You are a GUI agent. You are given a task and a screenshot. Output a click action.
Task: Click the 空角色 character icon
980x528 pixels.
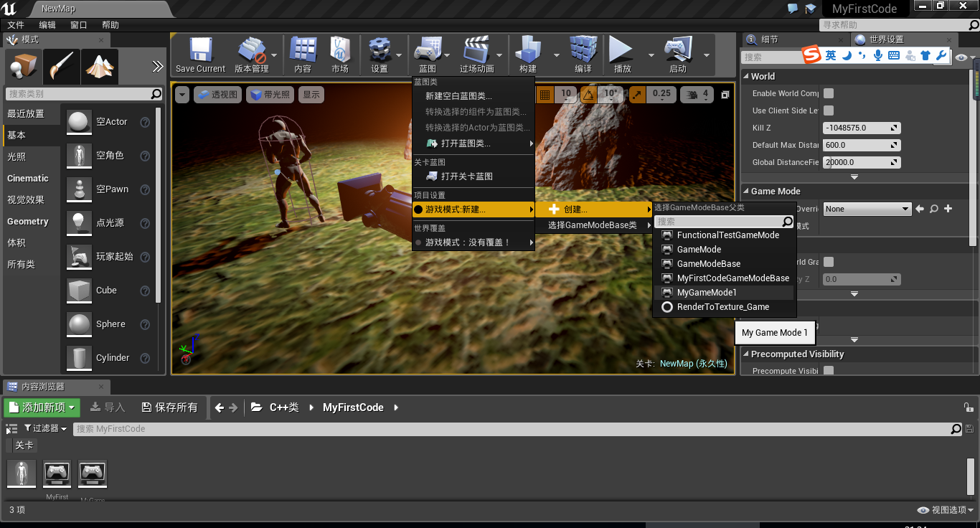(x=79, y=156)
